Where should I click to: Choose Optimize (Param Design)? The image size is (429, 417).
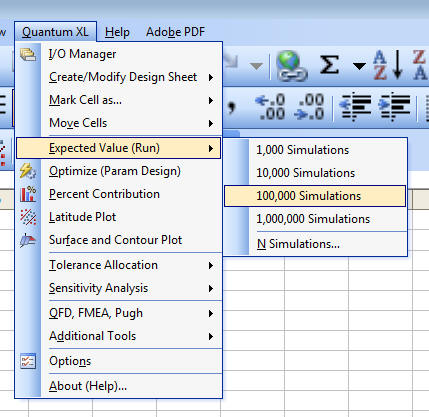(119, 171)
